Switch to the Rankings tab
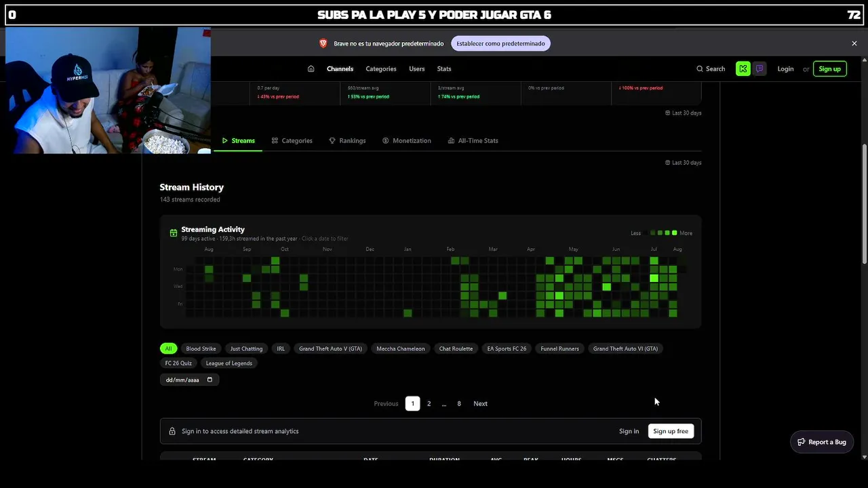This screenshot has height=488, width=868. point(347,141)
